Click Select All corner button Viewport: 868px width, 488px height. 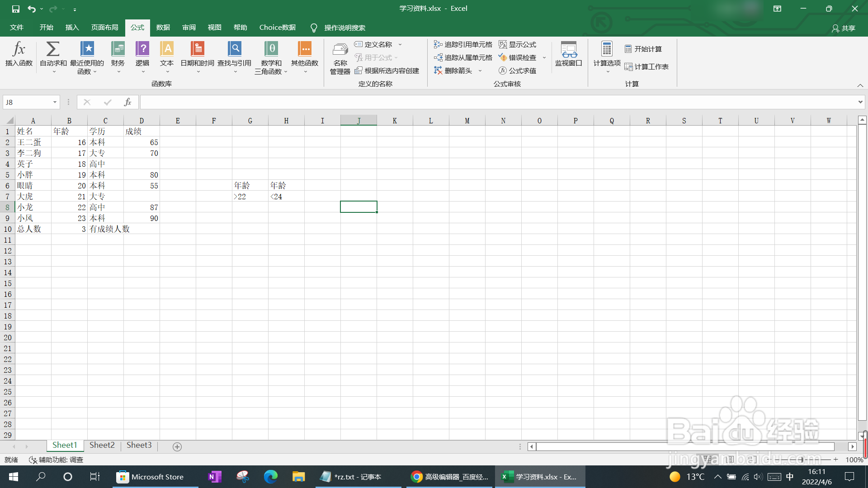click(x=8, y=121)
